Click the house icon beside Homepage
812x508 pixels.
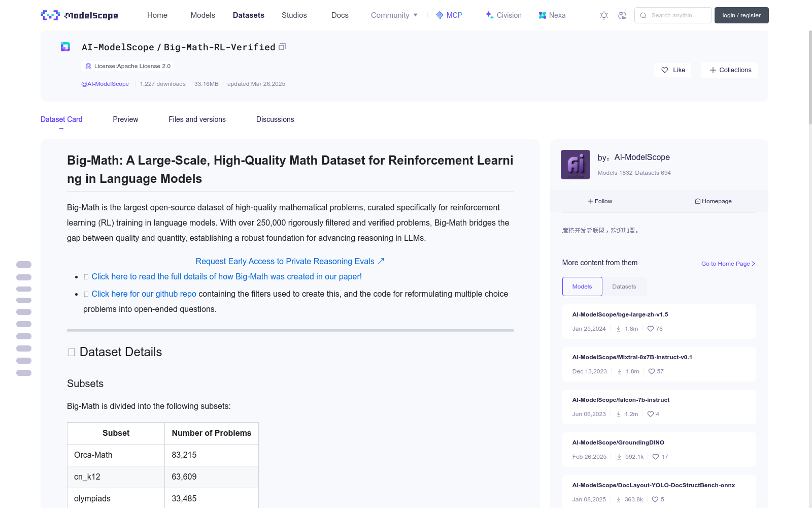[x=698, y=201]
